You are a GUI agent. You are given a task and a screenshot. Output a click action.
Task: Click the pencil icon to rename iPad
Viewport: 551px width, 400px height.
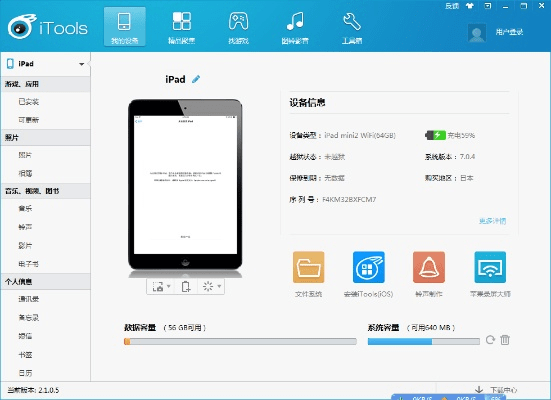point(196,79)
